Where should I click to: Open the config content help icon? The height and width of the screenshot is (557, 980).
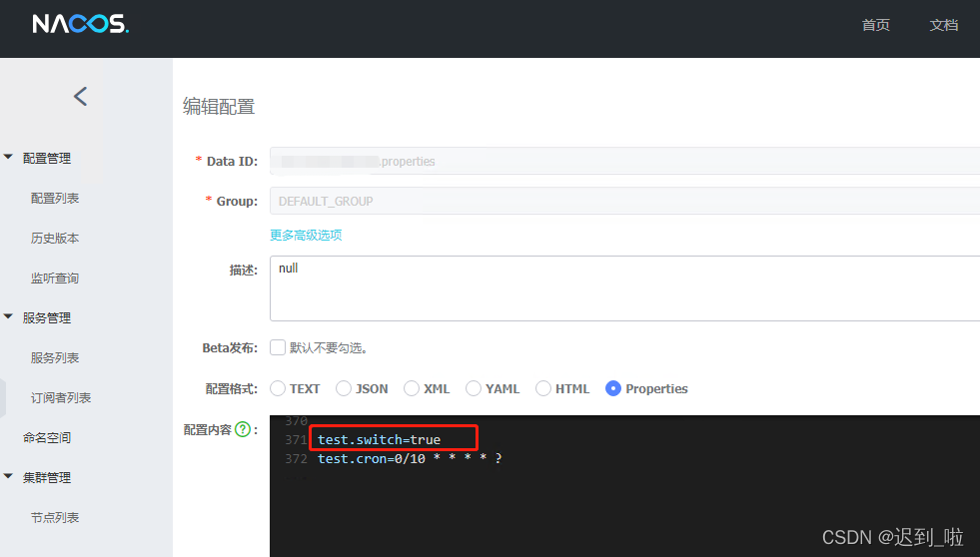tap(243, 429)
